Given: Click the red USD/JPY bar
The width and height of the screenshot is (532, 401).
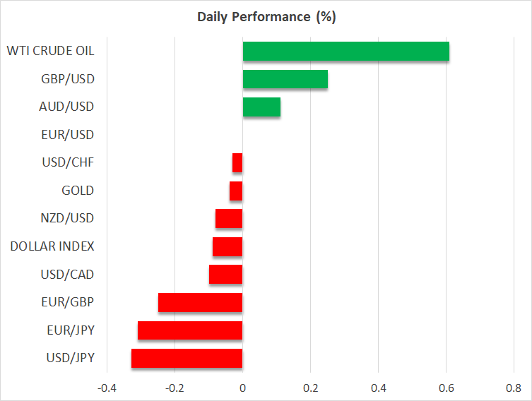Looking at the screenshot, I should (187, 359).
